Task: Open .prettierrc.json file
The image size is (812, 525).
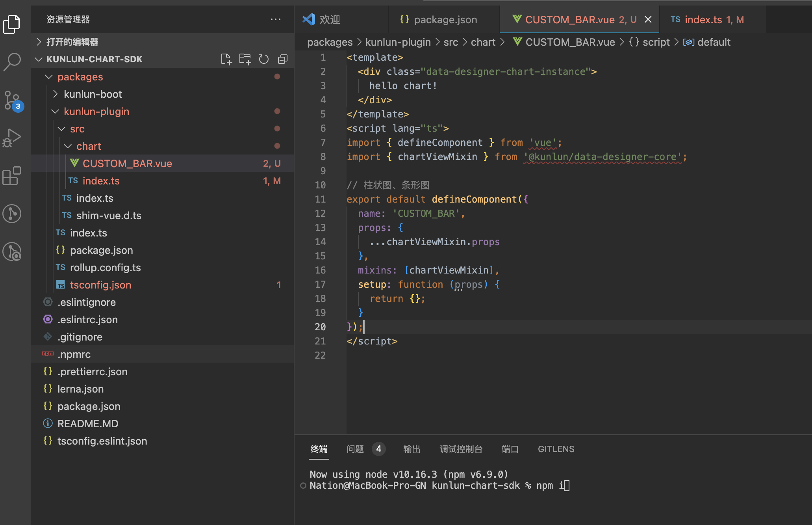Action: click(162, 371)
